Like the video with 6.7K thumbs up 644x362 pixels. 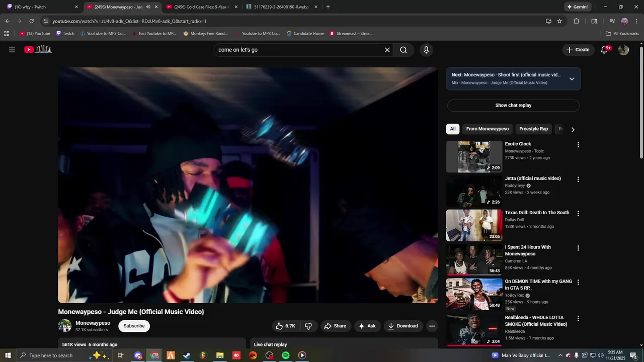coord(286,326)
